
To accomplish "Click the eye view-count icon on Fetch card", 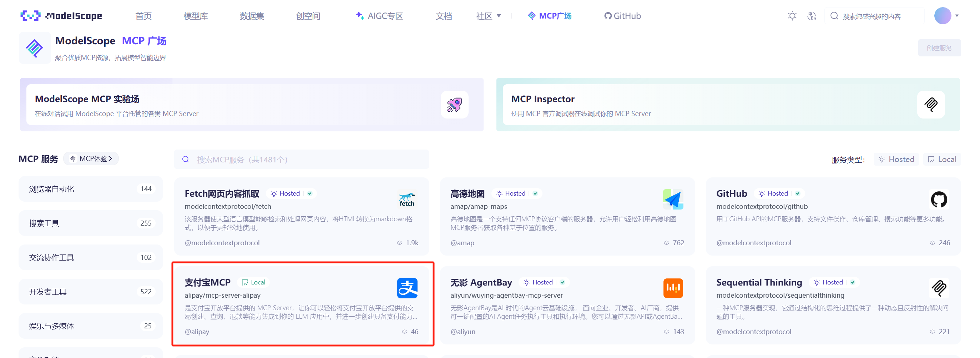I will [x=399, y=243].
